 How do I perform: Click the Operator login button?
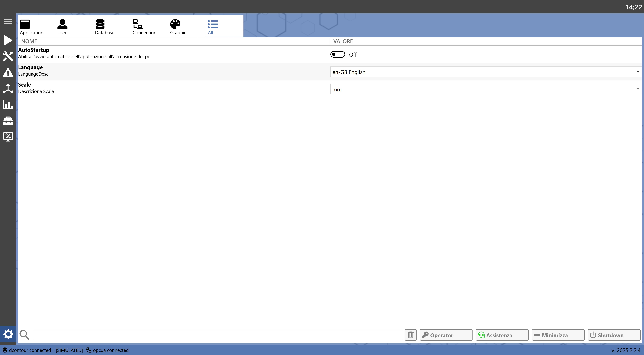coord(446,335)
